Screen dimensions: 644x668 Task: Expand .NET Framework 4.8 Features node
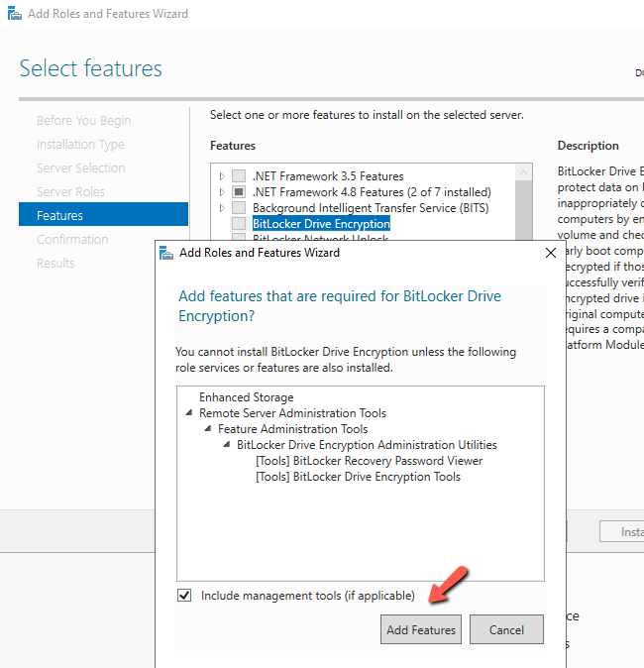222,192
